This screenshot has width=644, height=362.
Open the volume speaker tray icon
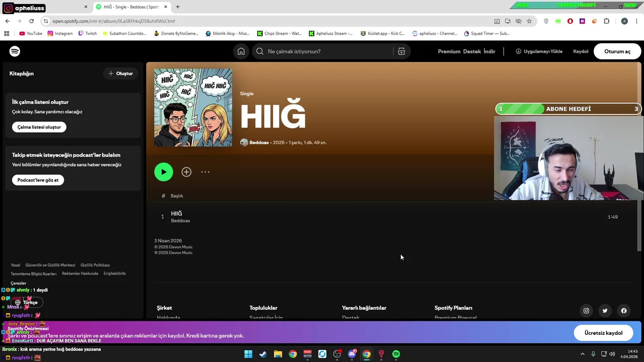(612, 354)
